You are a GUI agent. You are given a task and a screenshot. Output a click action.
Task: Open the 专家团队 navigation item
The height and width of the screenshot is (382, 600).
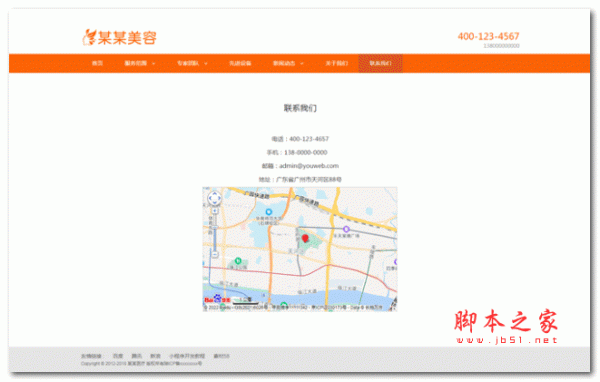pos(188,63)
